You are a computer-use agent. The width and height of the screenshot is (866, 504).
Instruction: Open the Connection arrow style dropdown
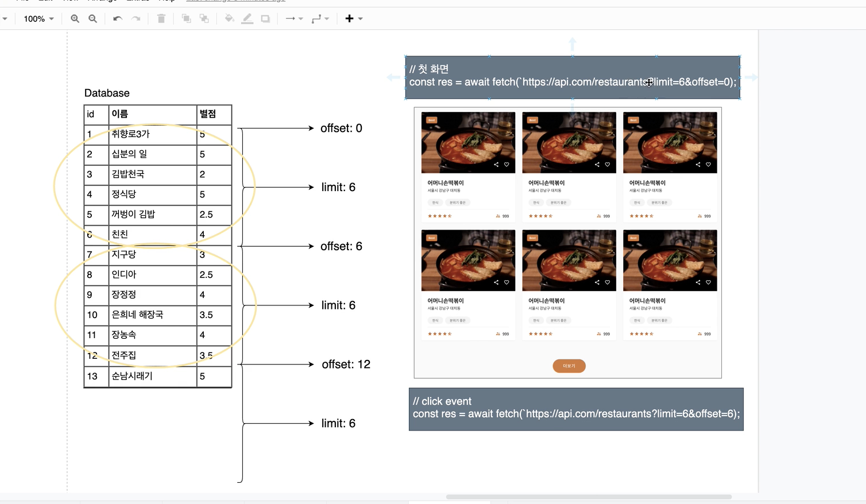tap(294, 19)
